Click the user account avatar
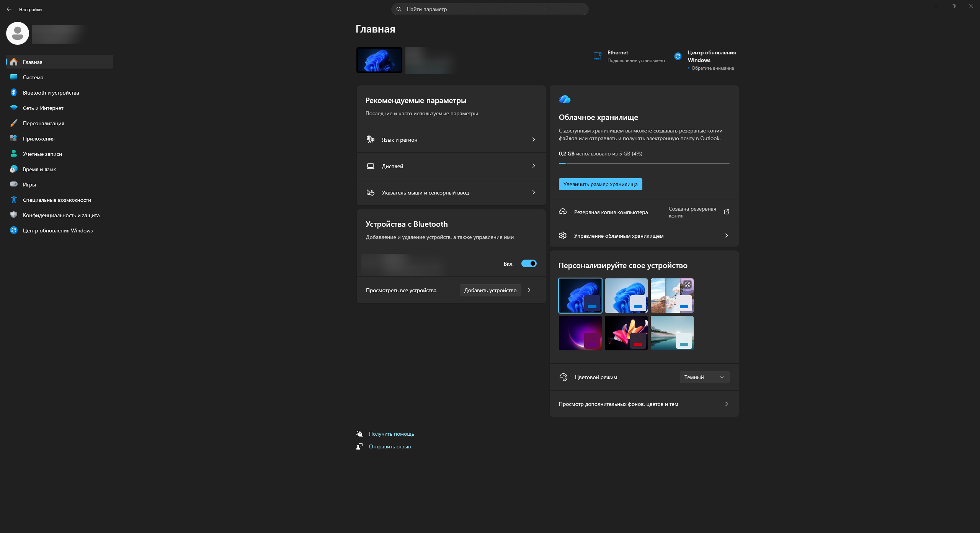980x533 pixels. [x=18, y=33]
